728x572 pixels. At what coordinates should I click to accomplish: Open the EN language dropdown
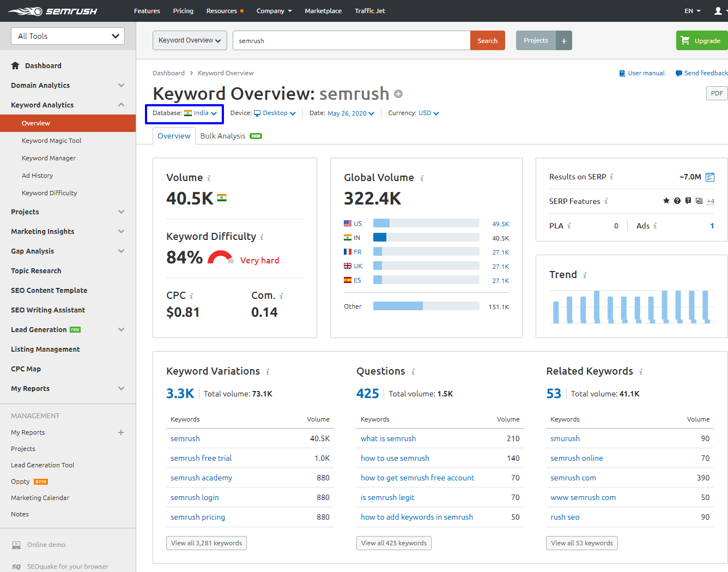[693, 11]
